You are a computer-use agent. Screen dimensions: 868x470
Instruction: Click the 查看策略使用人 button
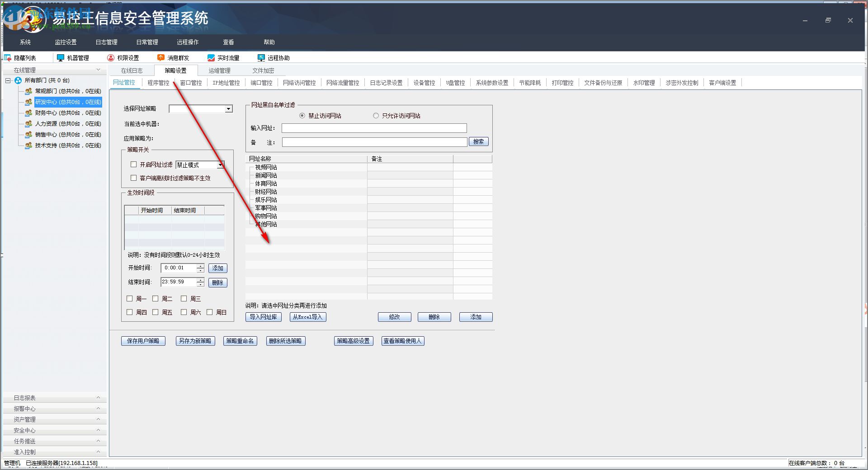[x=403, y=341]
